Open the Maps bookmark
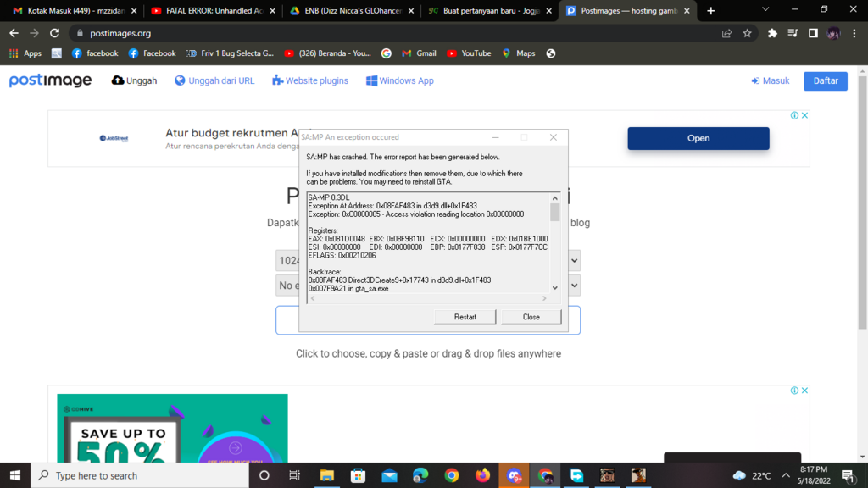 click(x=519, y=53)
